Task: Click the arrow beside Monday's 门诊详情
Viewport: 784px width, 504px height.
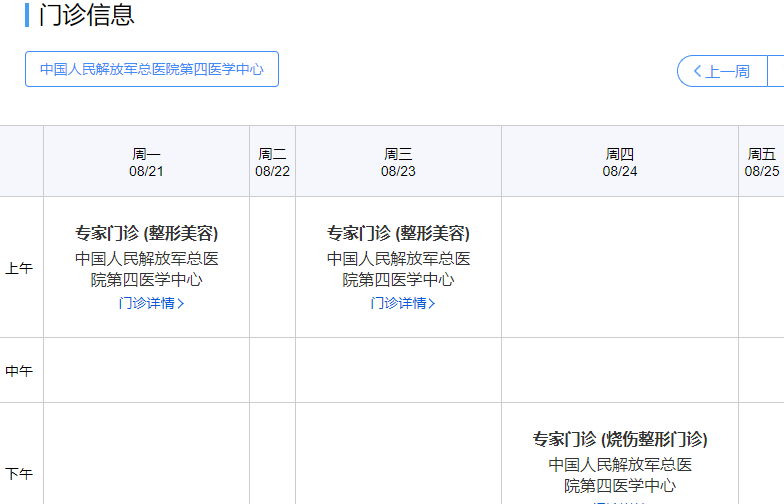Action: click(x=181, y=304)
